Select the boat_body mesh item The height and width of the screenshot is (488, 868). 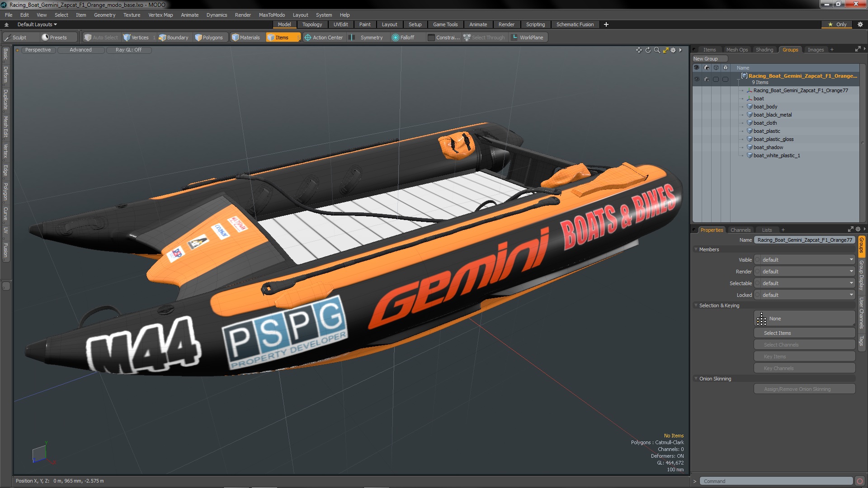(765, 107)
